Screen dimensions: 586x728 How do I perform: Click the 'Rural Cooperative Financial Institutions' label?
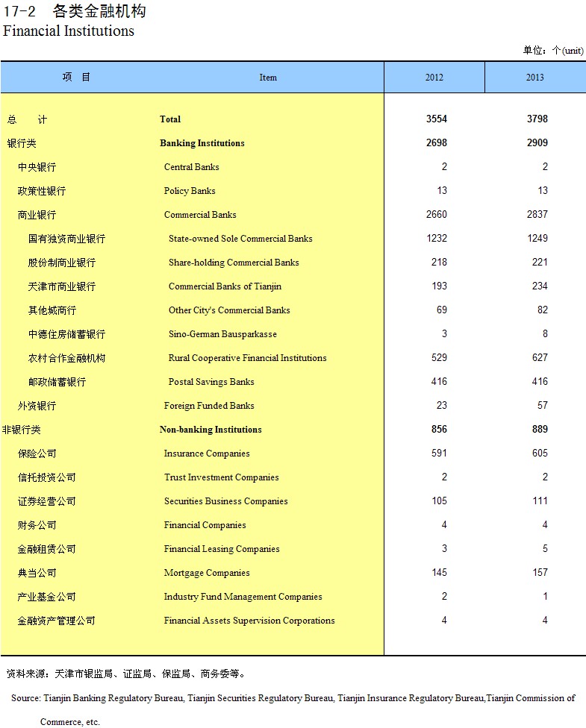(247, 358)
